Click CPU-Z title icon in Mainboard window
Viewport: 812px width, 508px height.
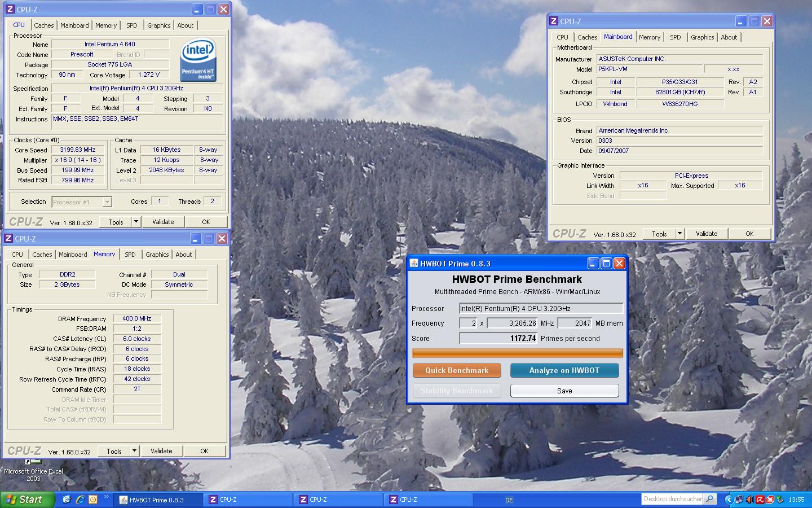point(553,21)
